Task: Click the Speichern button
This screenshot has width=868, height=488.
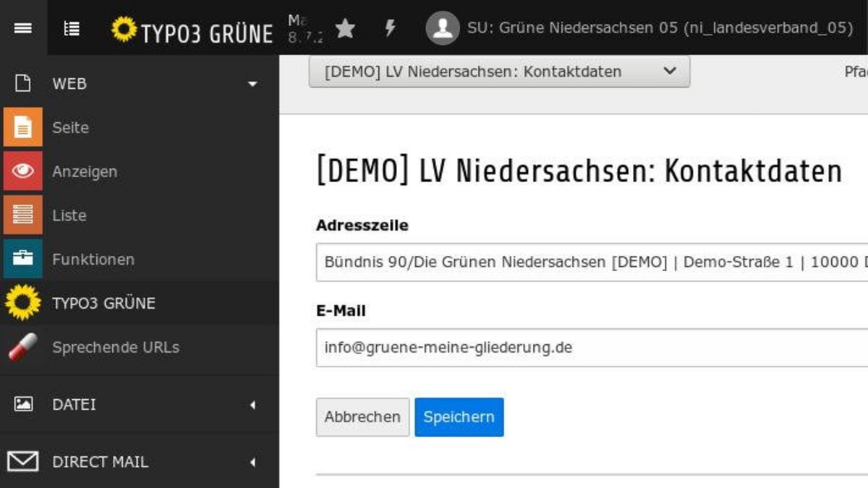Action: 459,417
